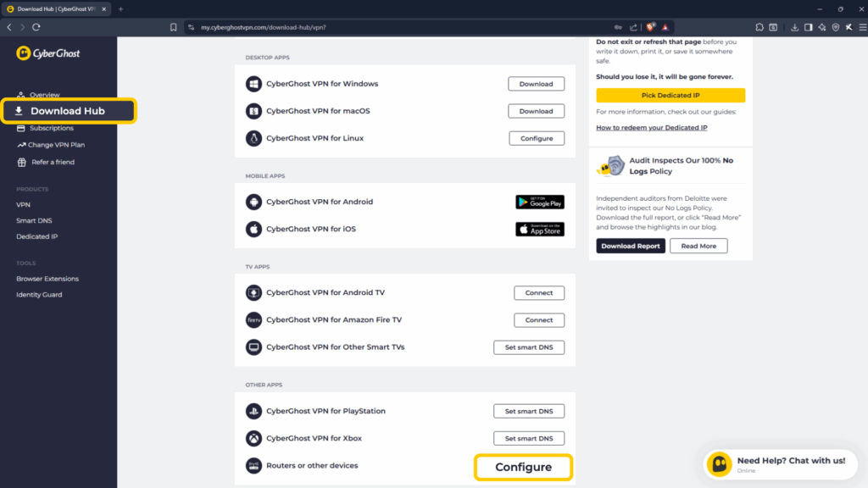Set smart DNS for Xbox
This screenshot has width=868, height=488.
pyautogui.click(x=529, y=438)
